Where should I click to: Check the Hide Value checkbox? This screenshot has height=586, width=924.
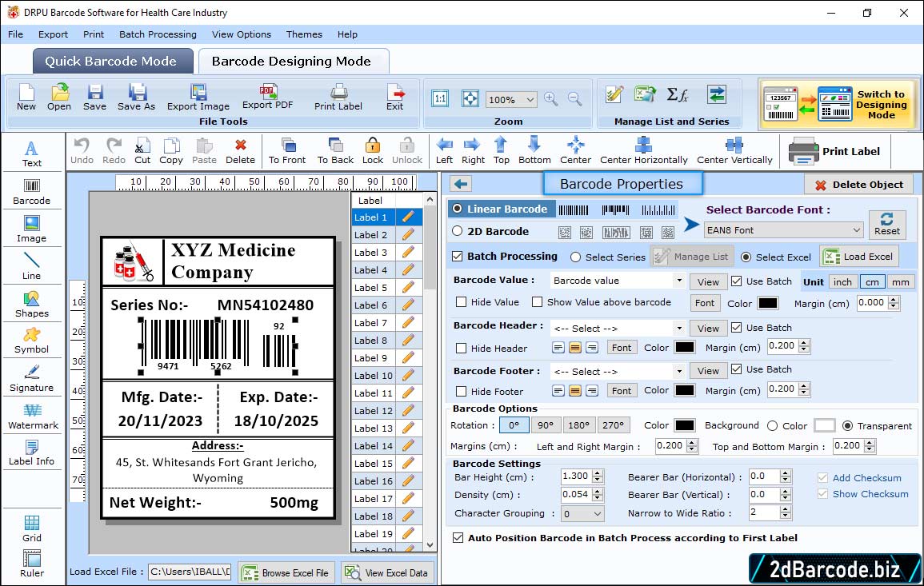click(462, 302)
